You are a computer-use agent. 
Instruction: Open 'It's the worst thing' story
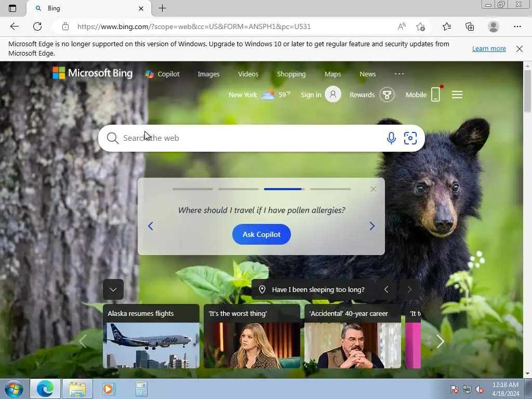252,336
